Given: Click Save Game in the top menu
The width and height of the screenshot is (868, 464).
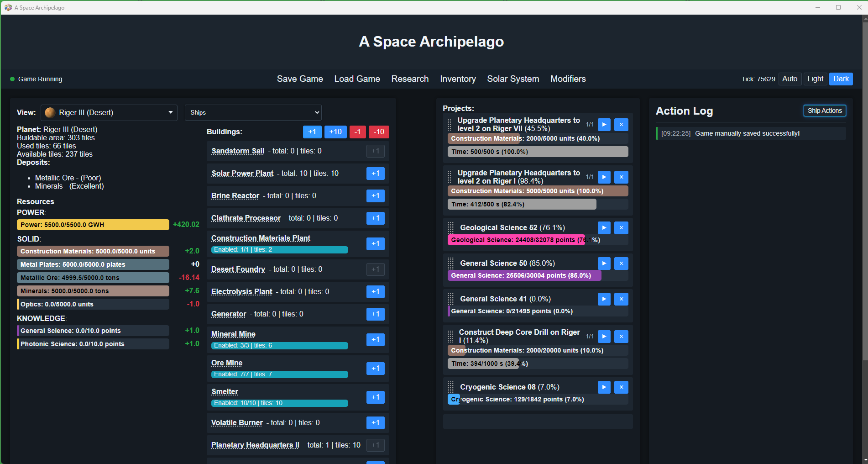Looking at the screenshot, I should pos(300,79).
